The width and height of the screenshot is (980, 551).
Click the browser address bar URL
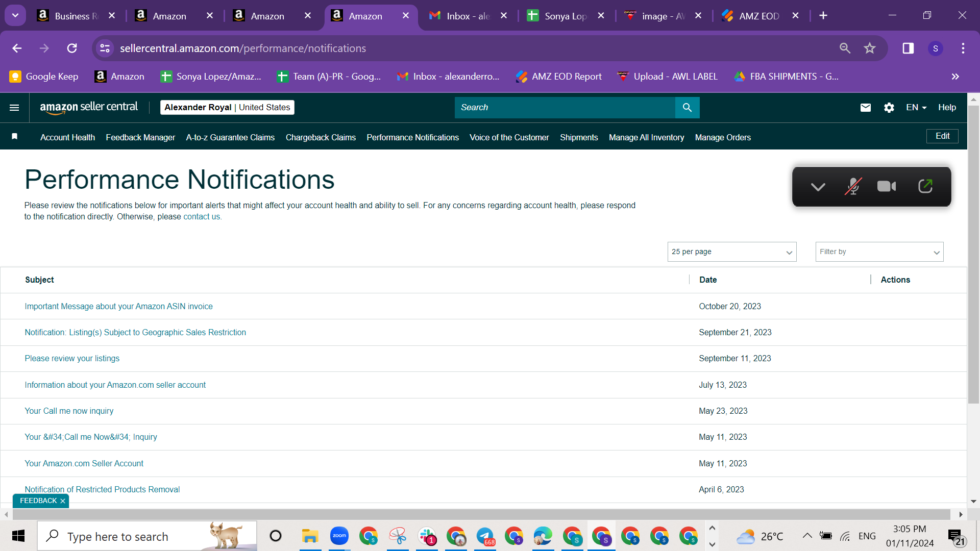(243, 48)
